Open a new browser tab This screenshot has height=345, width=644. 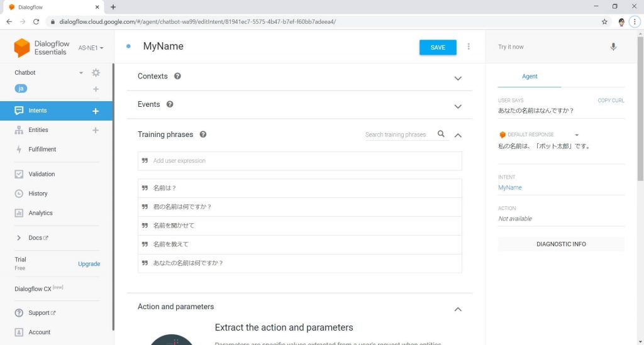coord(113,7)
